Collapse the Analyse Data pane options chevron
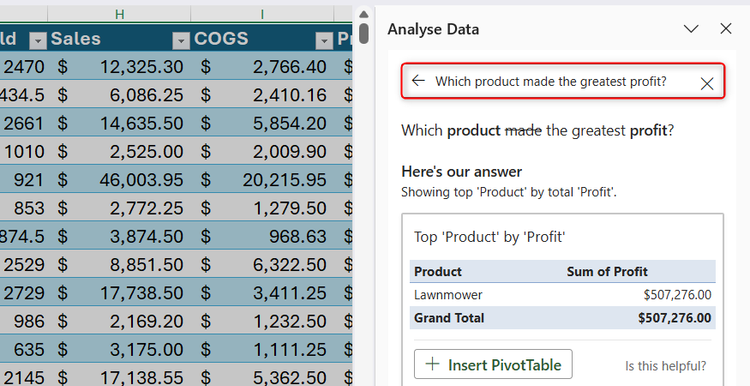Viewport: 750px width, 386px height. (x=691, y=29)
